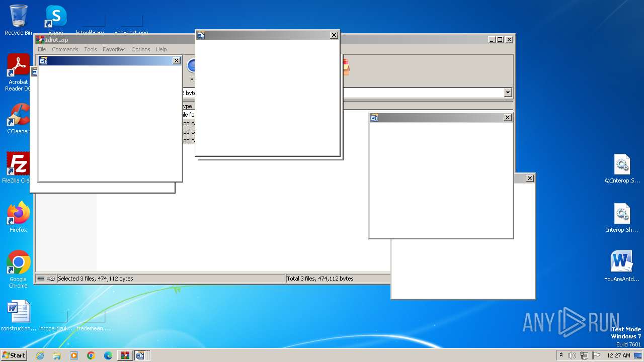
Task: Close the top-center blank Word popup
Action: pyautogui.click(x=334, y=35)
